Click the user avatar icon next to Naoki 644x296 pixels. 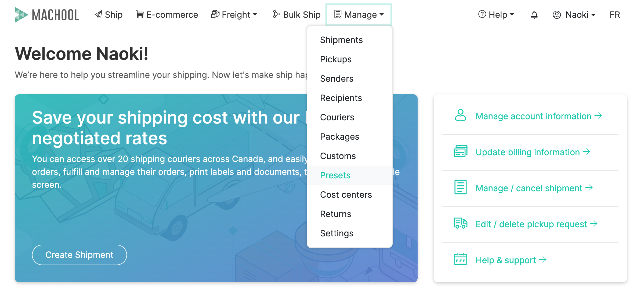pos(557,15)
